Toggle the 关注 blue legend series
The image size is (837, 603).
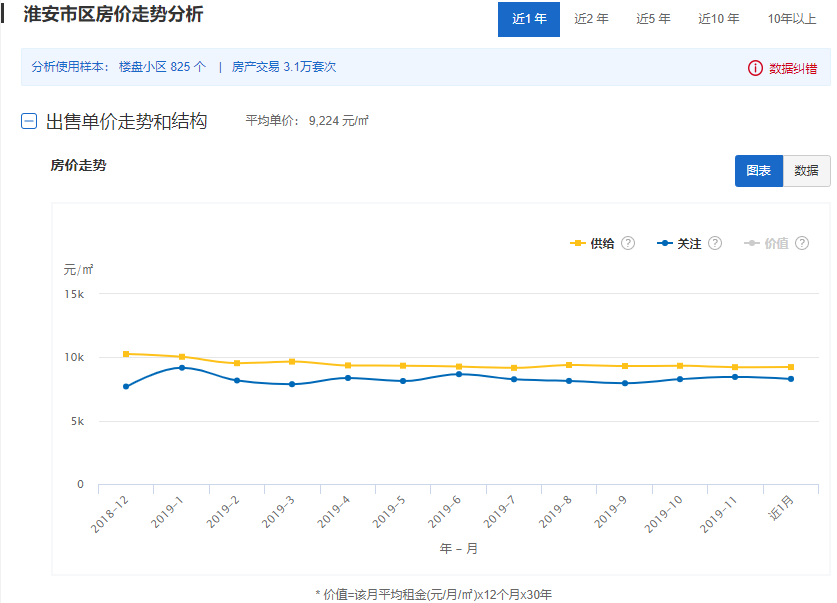pos(680,243)
